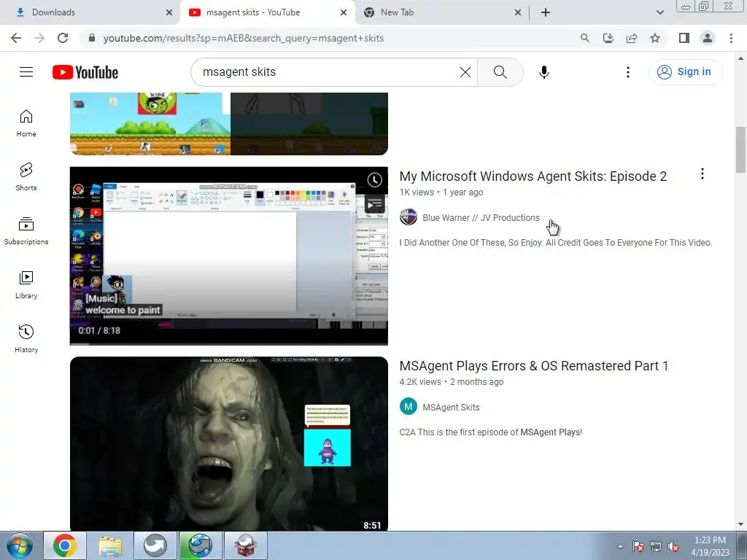This screenshot has height=560, width=747.
Task: Open MSAgent Skits channel link
Action: click(451, 407)
